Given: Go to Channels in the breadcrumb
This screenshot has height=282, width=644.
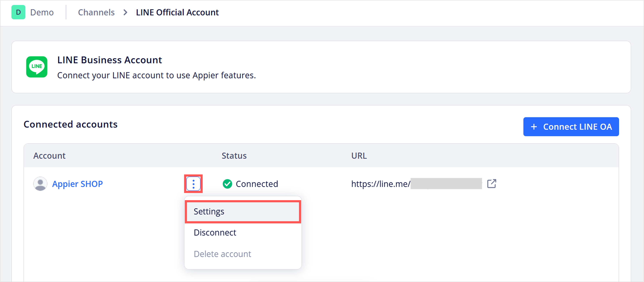Looking at the screenshot, I should click(x=96, y=12).
